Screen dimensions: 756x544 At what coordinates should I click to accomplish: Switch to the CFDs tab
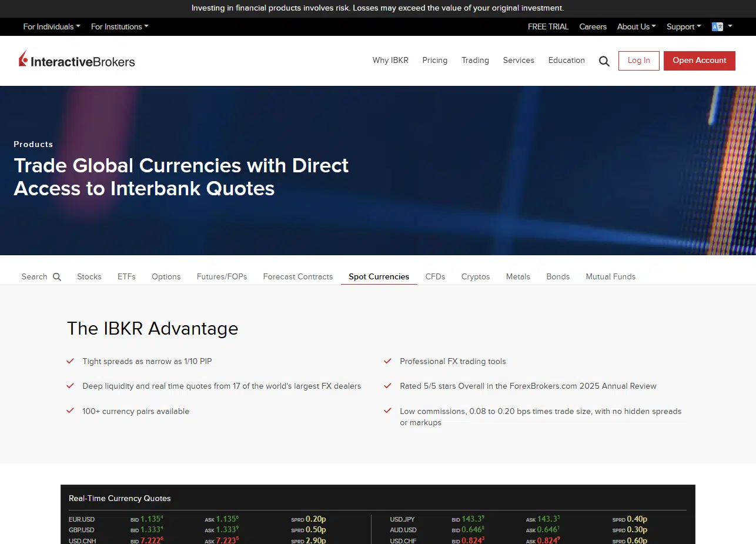436,276
